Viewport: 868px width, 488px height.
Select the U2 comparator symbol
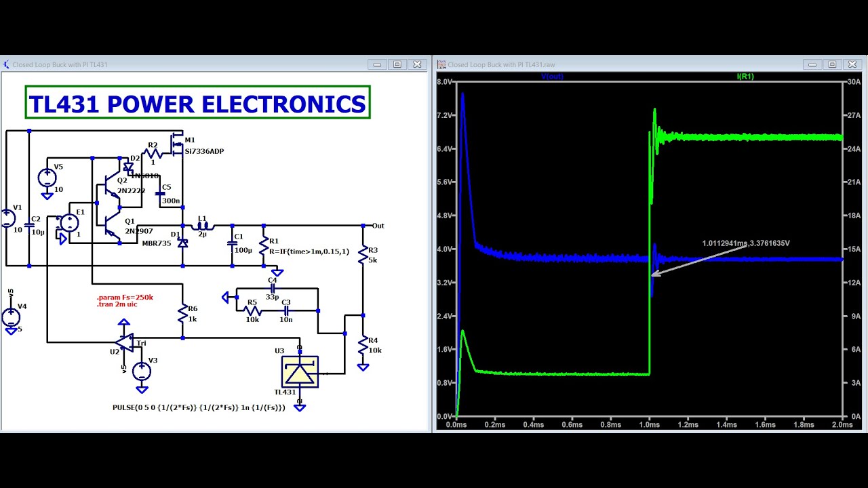click(x=124, y=343)
